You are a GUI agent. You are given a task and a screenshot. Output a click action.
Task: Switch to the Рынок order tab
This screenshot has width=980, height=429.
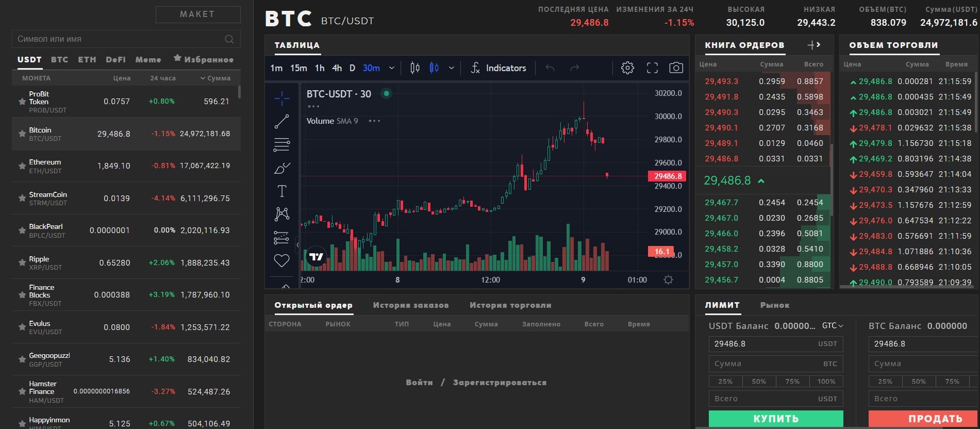775,305
